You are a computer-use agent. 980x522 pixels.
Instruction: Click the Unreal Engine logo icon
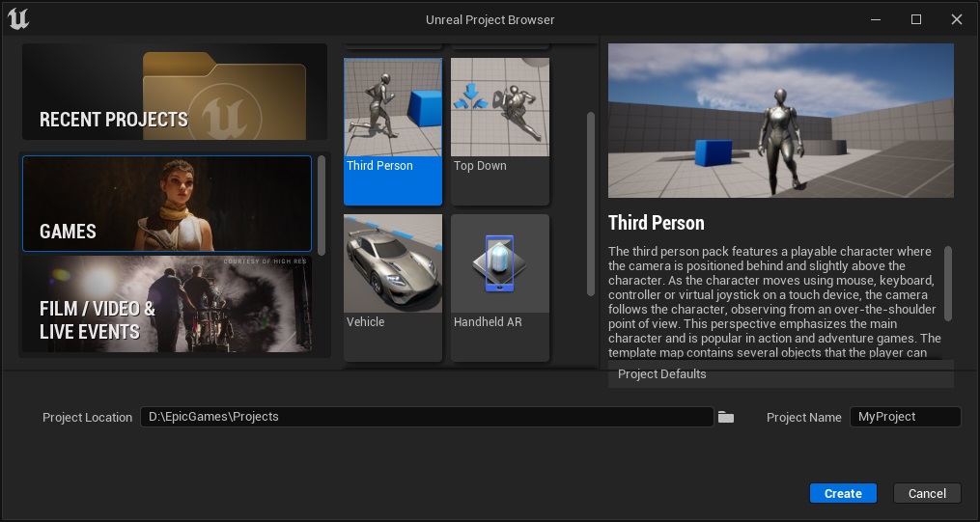point(18,19)
